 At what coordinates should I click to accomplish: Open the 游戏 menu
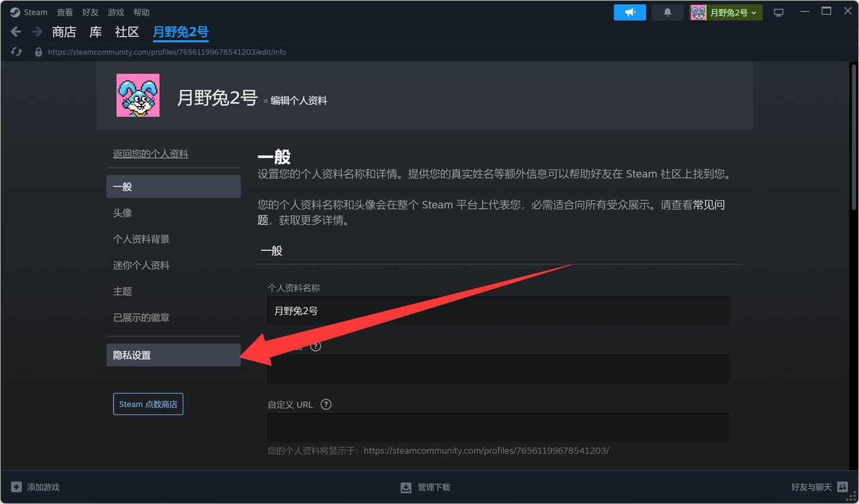click(116, 12)
